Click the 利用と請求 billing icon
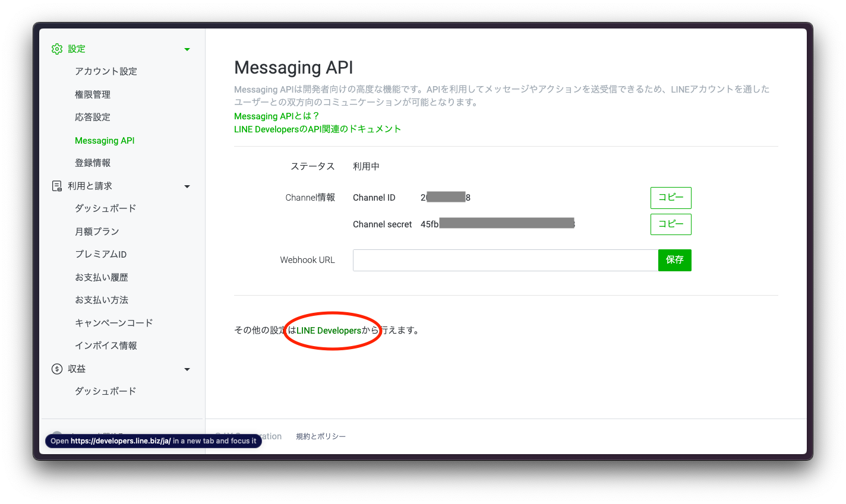Viewport: 846px width, 504px height. tap(57, 185)
